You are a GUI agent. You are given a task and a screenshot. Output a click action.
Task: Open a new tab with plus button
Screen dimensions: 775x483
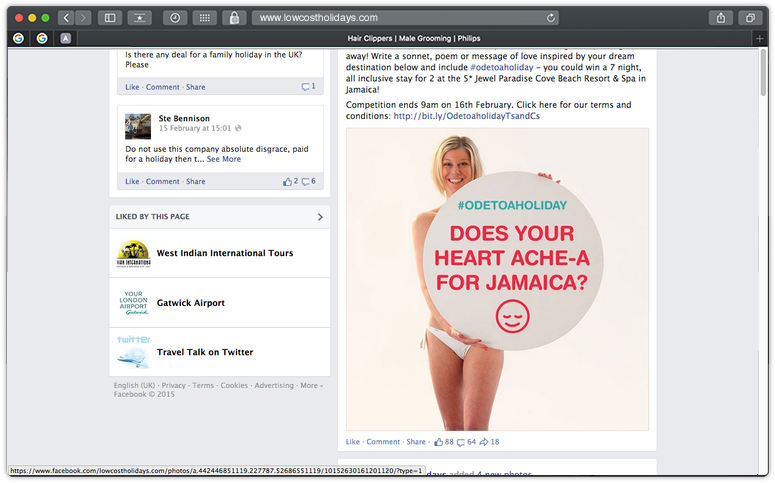(x=760, y=39)
